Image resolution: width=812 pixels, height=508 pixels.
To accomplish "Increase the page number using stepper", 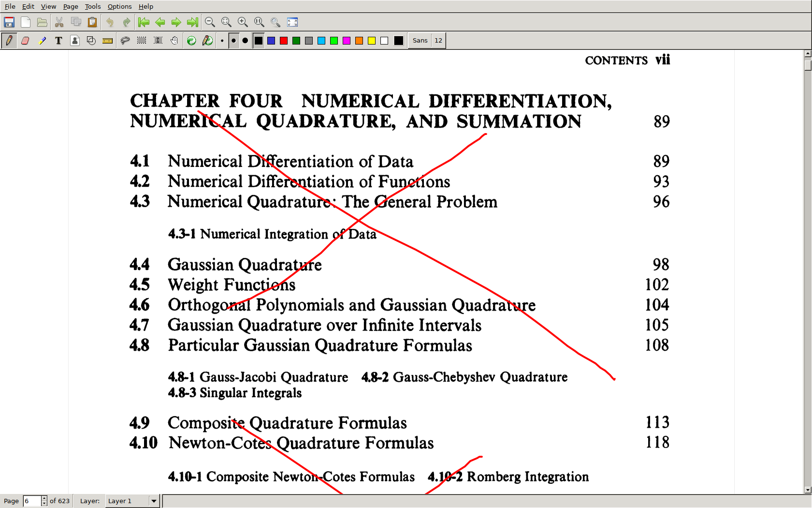I will (x=44, y=498).
